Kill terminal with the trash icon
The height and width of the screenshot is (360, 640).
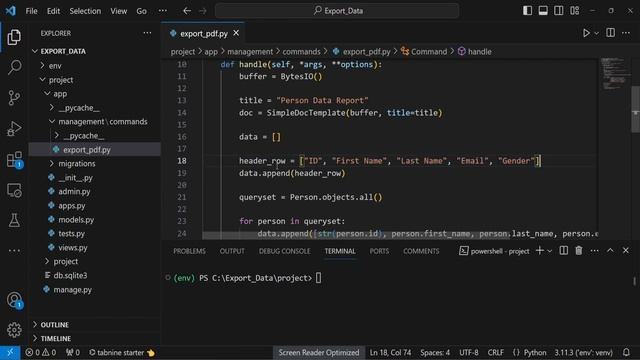point(579,251)
